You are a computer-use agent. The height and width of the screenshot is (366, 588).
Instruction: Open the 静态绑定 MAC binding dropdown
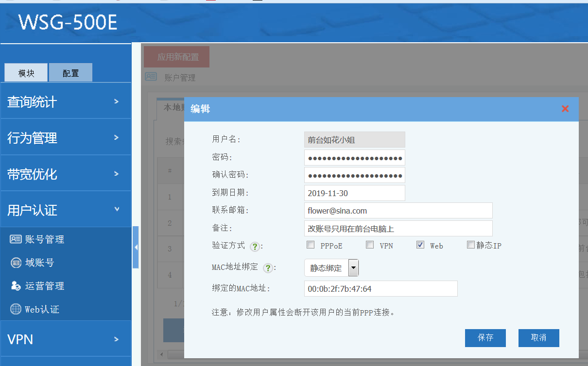(331, 268)
